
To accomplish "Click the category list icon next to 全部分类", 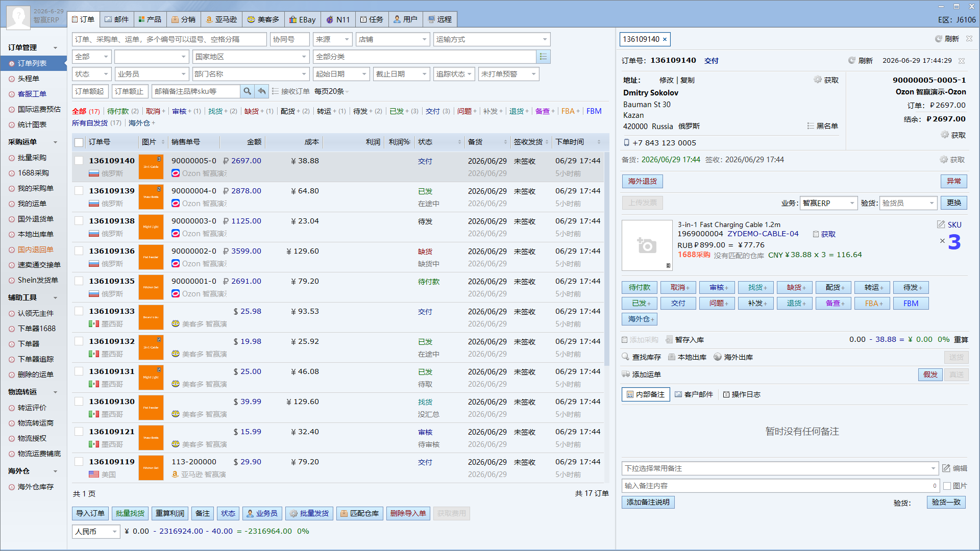I will (x=543, y=57).
